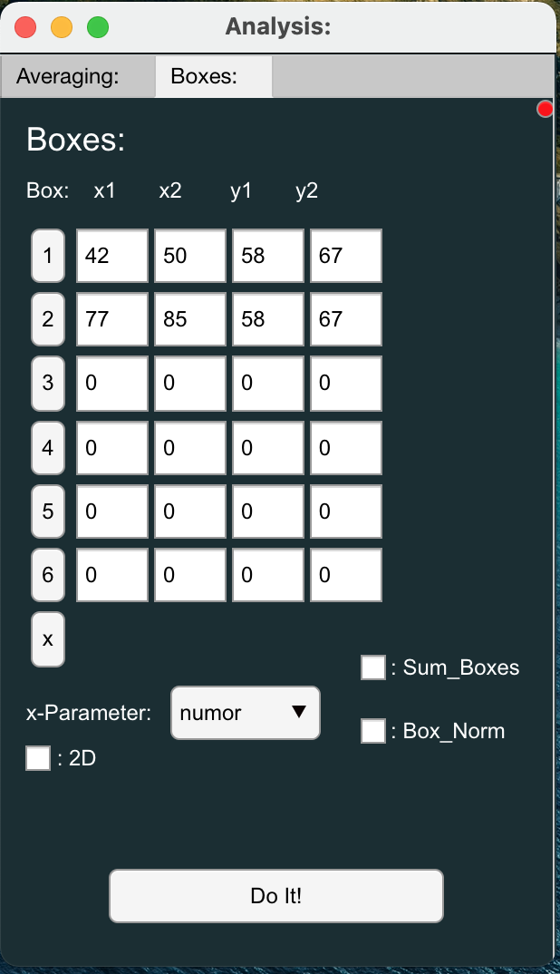Click box 3 x1 input field

click(112, 384)
